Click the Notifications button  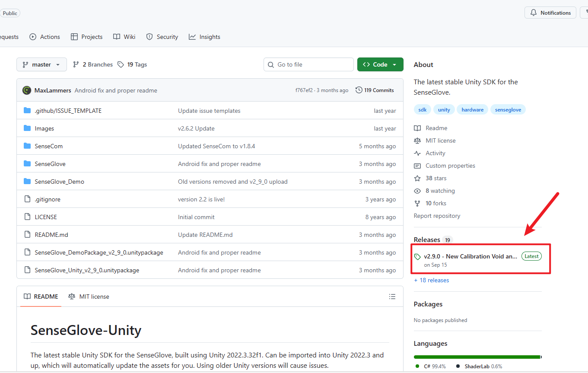click(550, 13)
